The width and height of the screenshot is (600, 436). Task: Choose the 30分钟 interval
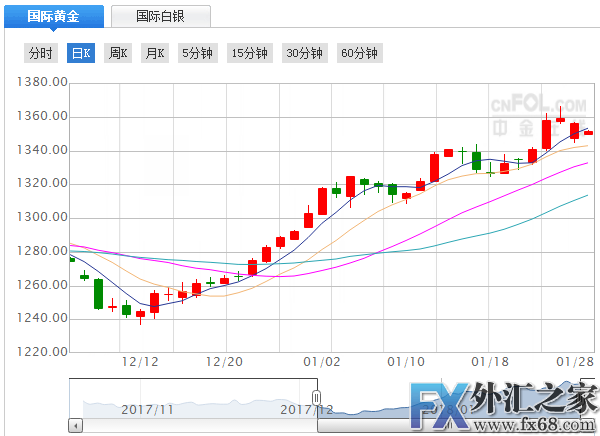click(x=305, y=53)
